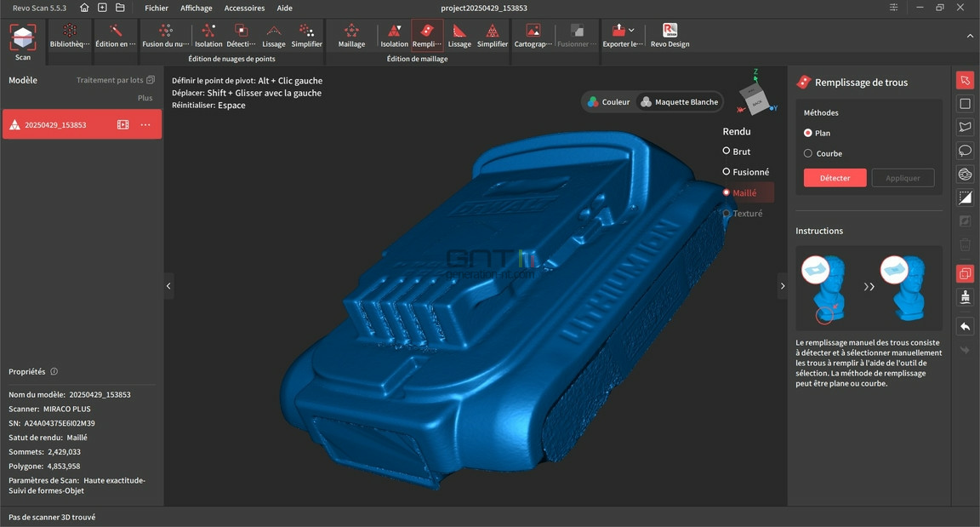Open the Bibliothèque library tool
The height and width of the screenshot is (527, 980).
coord(70,36)
